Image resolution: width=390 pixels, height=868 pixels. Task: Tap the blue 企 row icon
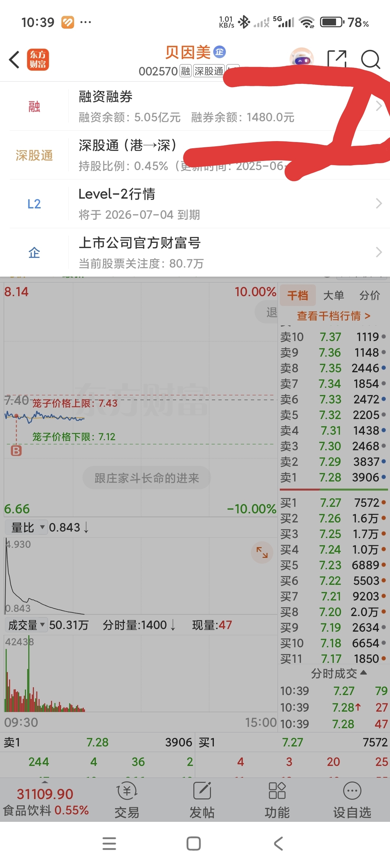34,253
